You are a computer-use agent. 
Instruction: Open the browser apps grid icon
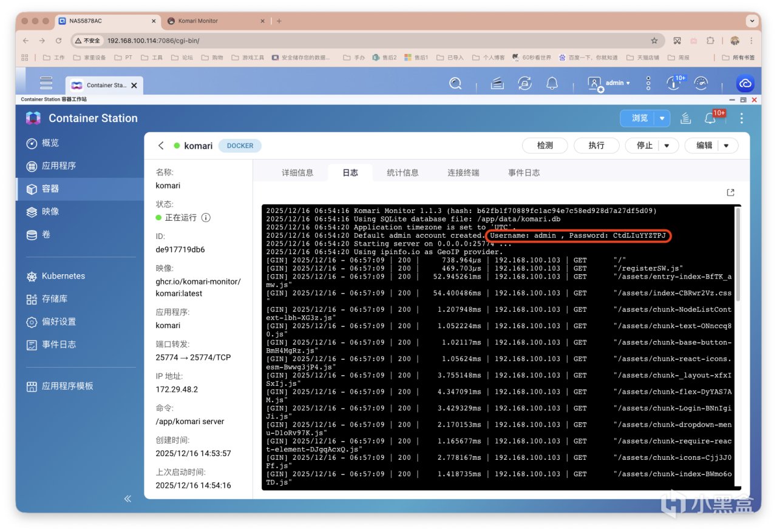point(25,58)
